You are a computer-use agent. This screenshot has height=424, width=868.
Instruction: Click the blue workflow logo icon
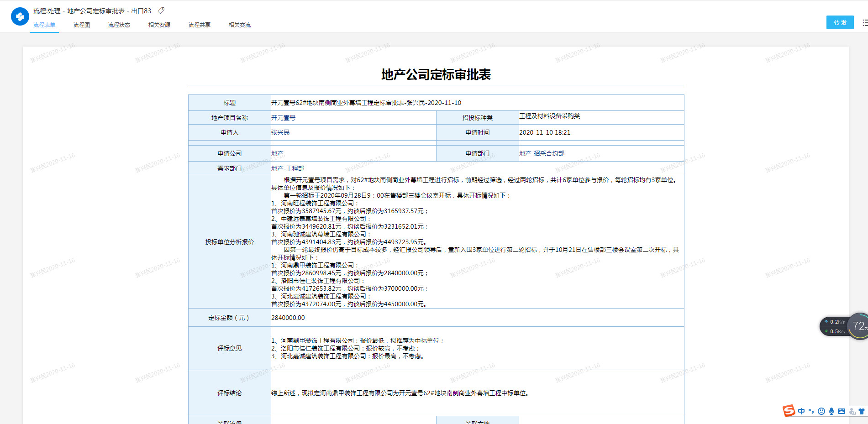(20, 16)
